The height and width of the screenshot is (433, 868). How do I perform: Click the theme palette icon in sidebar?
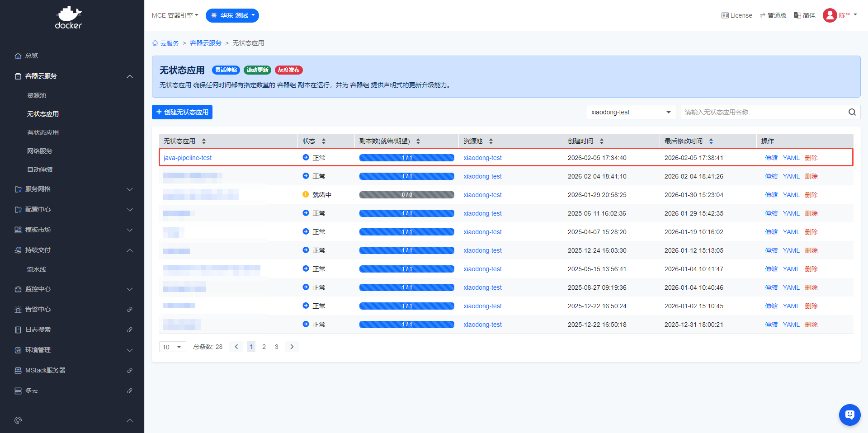point(18,420)
